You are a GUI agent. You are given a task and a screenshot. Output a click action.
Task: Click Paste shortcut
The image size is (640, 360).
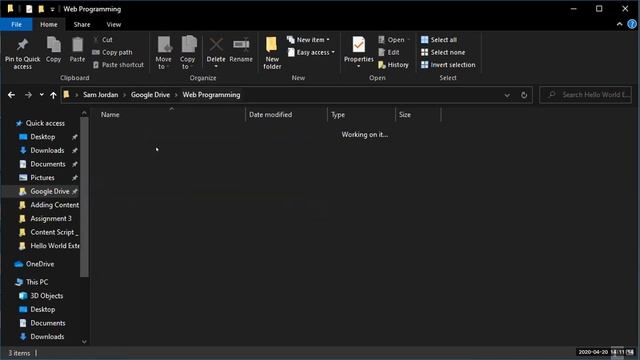click(118, 64)
